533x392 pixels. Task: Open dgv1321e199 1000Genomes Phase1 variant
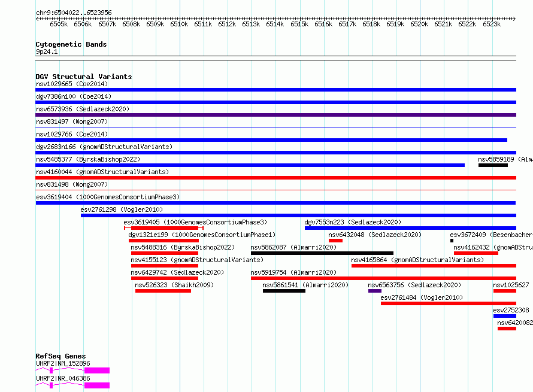click(163, 241)
